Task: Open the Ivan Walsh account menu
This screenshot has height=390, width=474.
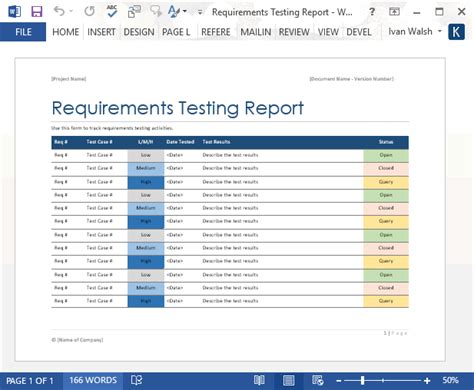Action: coord(415,32)
